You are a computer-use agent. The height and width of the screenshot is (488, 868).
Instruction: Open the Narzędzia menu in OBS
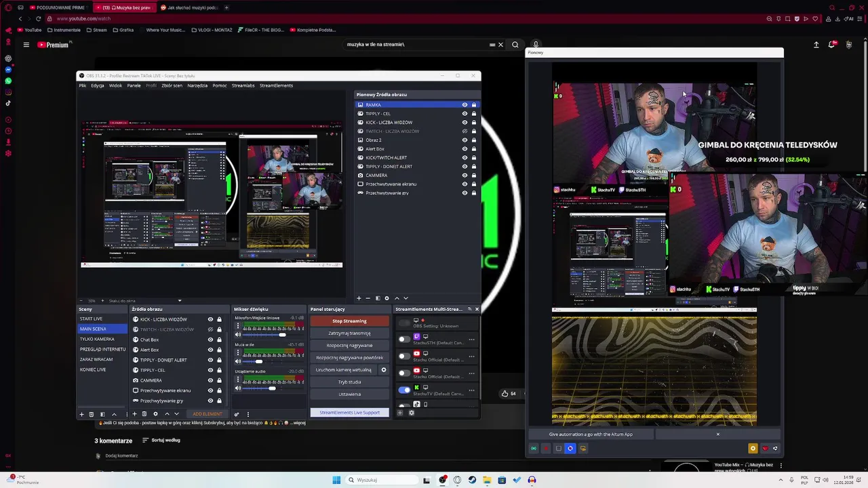click(x=197, y=85)
